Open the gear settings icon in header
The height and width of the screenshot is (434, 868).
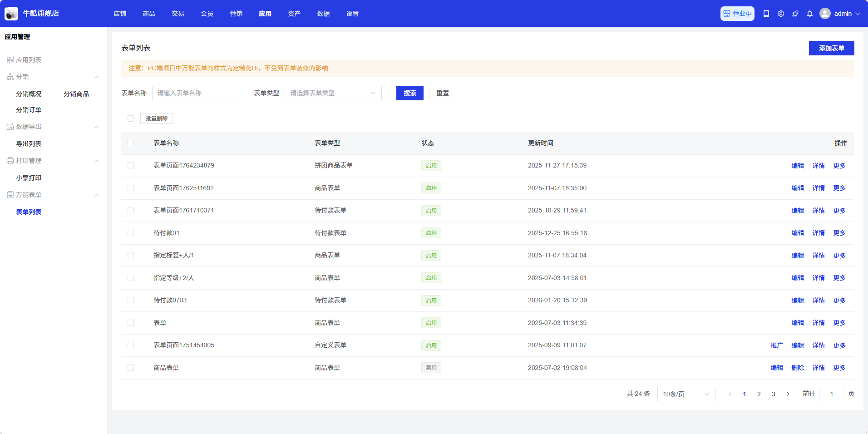pyautogui.click(x=780, y=14)
